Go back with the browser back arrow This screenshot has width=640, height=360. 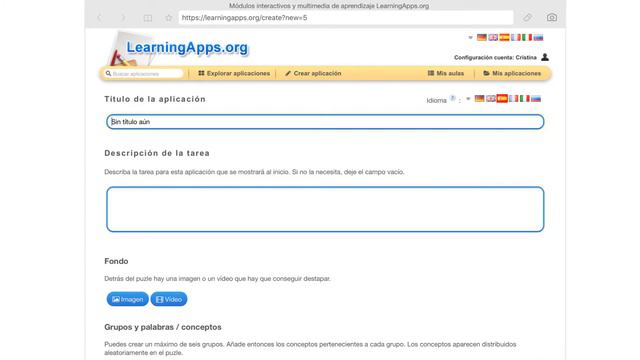pyautogui.click(x=99, y=18)
